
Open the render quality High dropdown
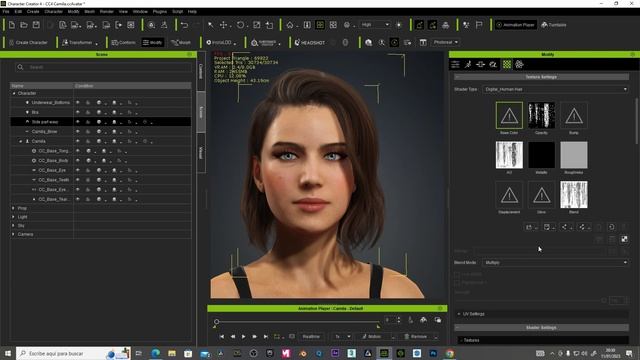click(375, 25)
